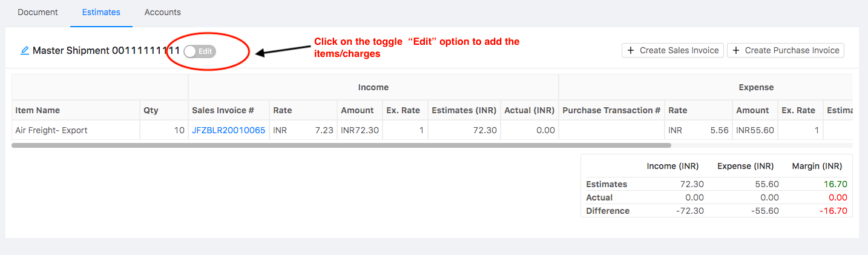Image resolution: width=868 pixels, height=255 pixels.
Task: Open sales invoice JFZBLR20010065 link
Action: (x=228, y=130)
